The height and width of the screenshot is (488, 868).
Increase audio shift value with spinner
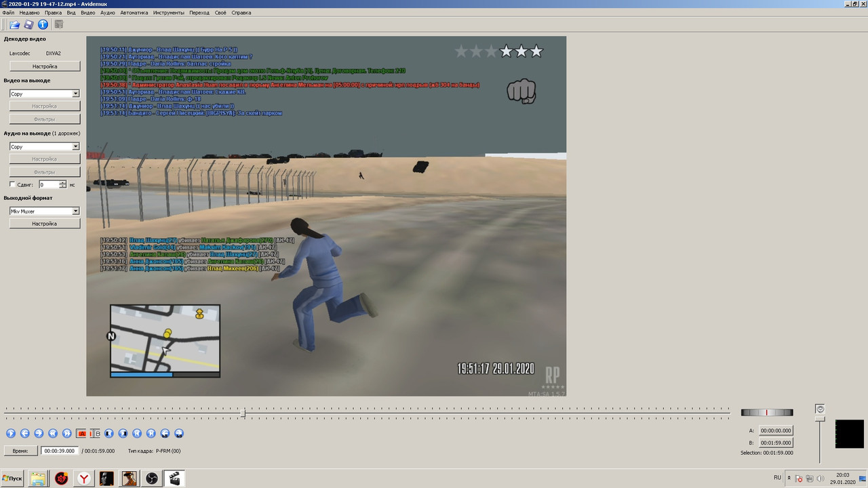tap(63, 182)
